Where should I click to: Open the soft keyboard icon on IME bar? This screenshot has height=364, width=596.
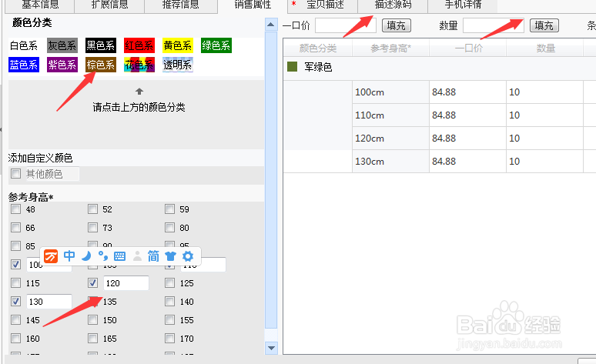point(119,256)
